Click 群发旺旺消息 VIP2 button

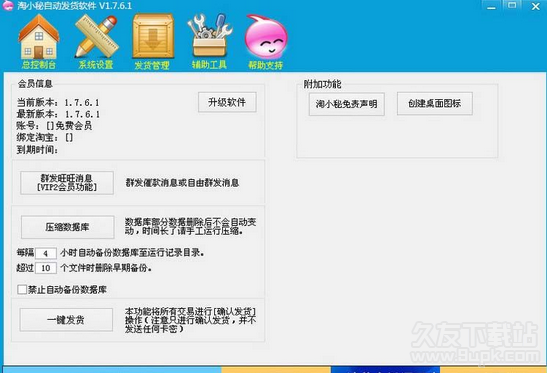[x=67, y=182]
